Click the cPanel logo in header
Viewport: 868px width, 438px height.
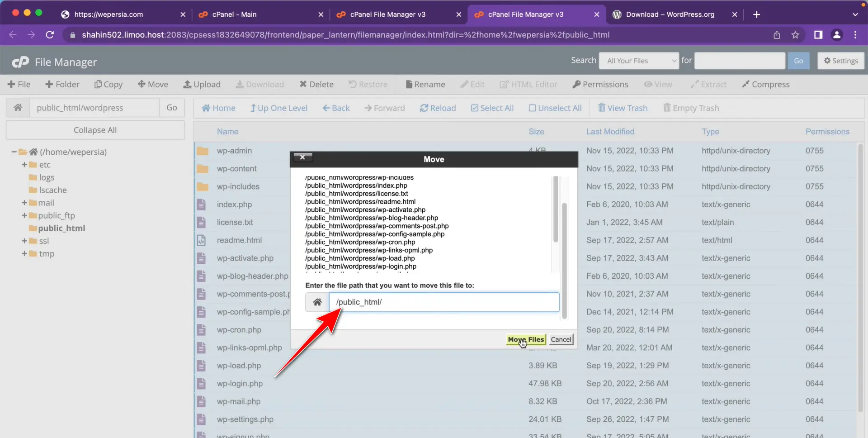point(20,62)
